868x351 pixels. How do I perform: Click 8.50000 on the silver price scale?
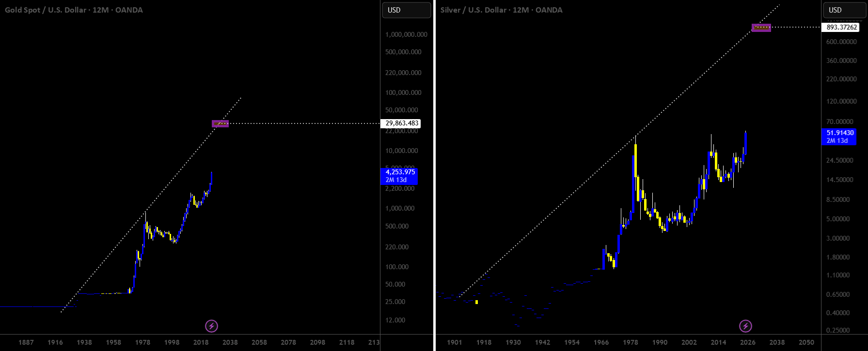[838, 199]
